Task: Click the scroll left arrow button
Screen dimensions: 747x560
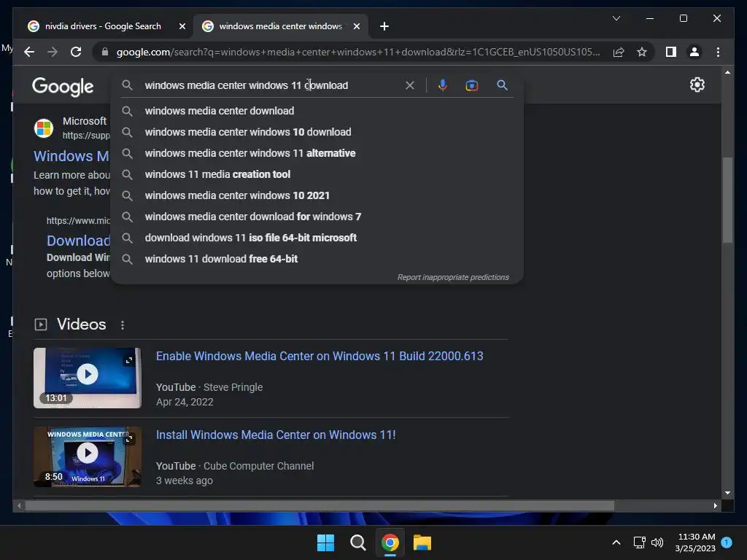Action: coord(18,506)
